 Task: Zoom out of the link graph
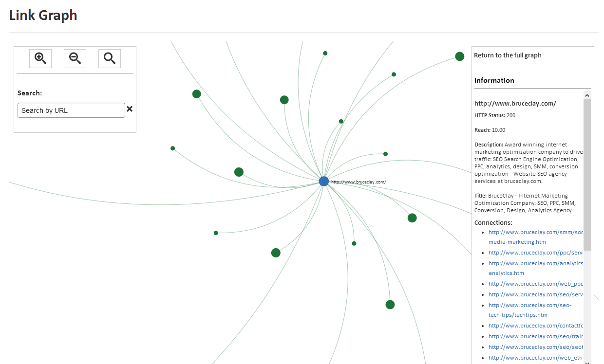(75, 58)
